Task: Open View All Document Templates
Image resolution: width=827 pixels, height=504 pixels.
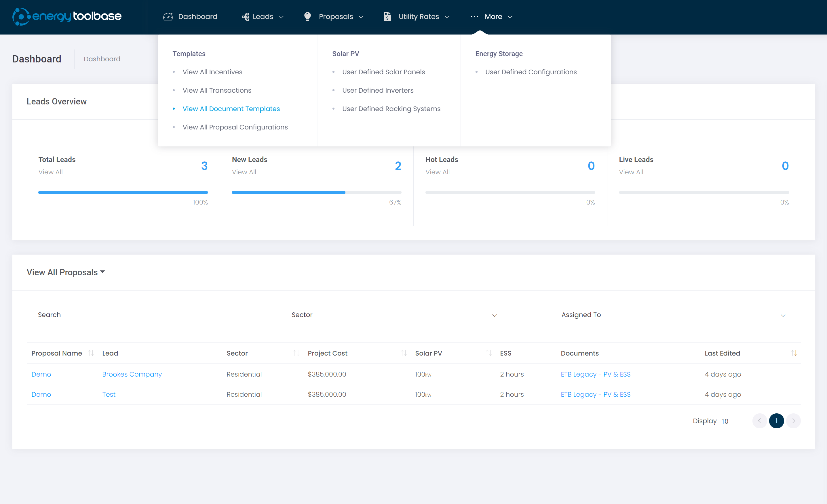Action: pos(231,109)
